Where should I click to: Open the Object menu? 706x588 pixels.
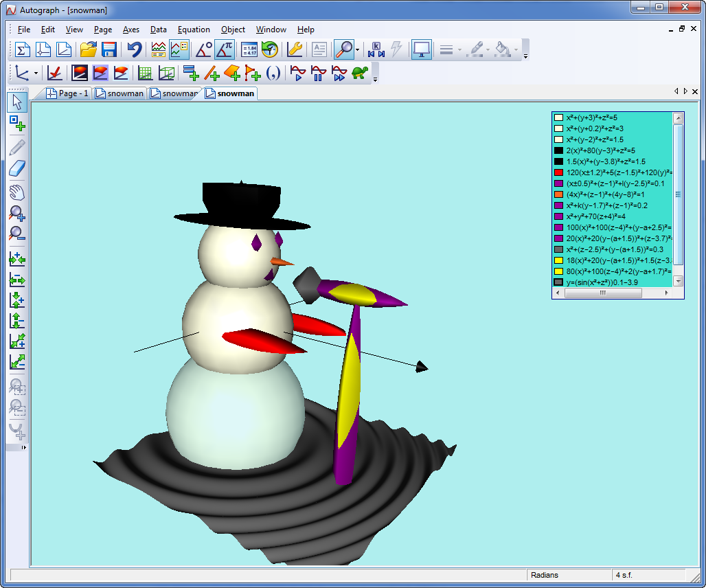[x=233, y=30]
